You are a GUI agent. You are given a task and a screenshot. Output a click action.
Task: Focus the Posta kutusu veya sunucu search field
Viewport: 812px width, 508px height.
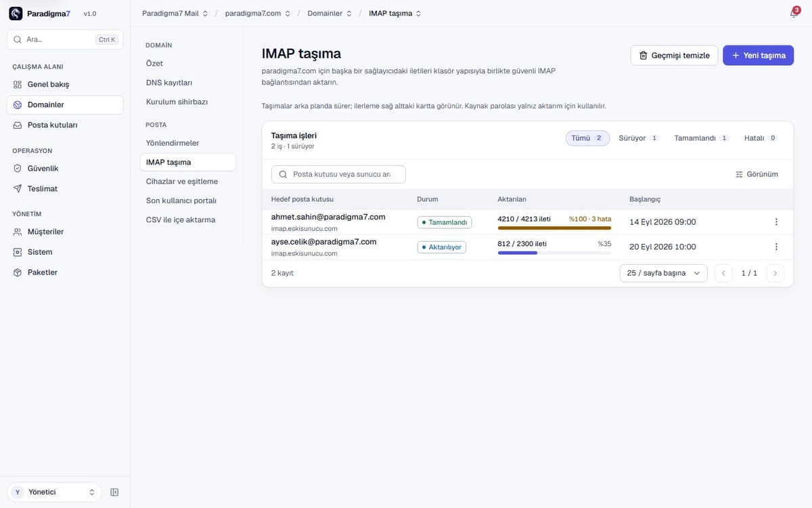(x=338, y=175)
